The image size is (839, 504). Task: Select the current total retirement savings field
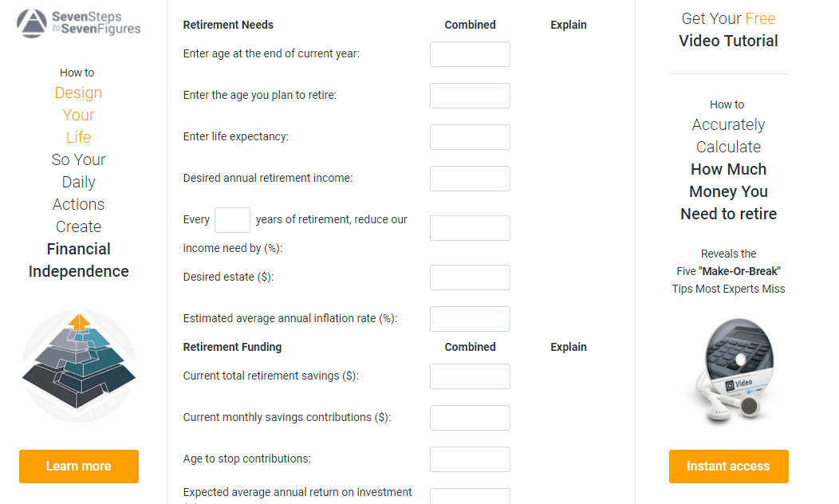[470, 376]
